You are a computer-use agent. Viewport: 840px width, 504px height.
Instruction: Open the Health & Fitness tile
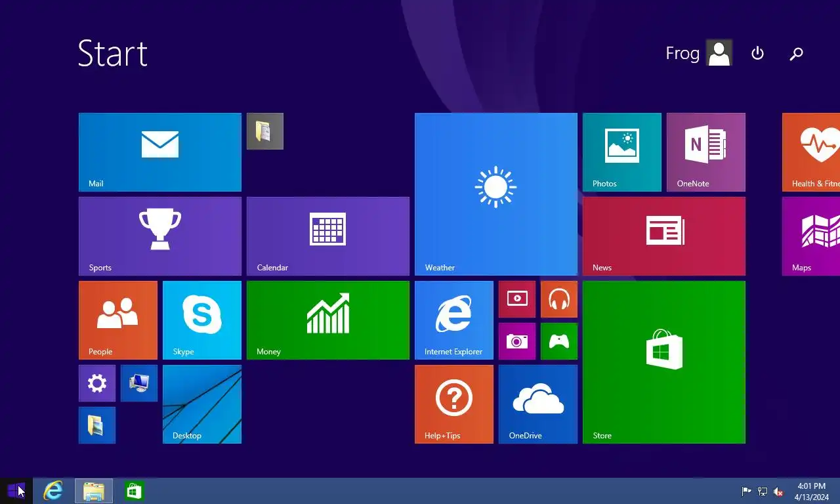pos(811,152)
